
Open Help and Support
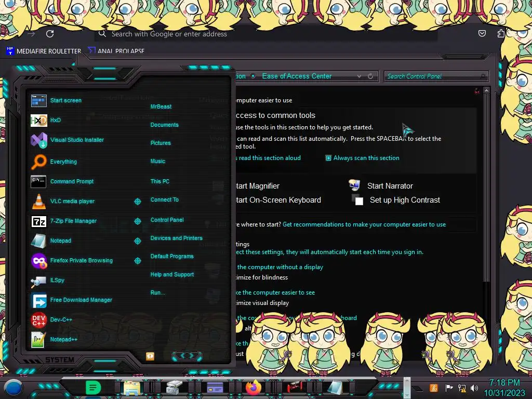coord(172,274)
